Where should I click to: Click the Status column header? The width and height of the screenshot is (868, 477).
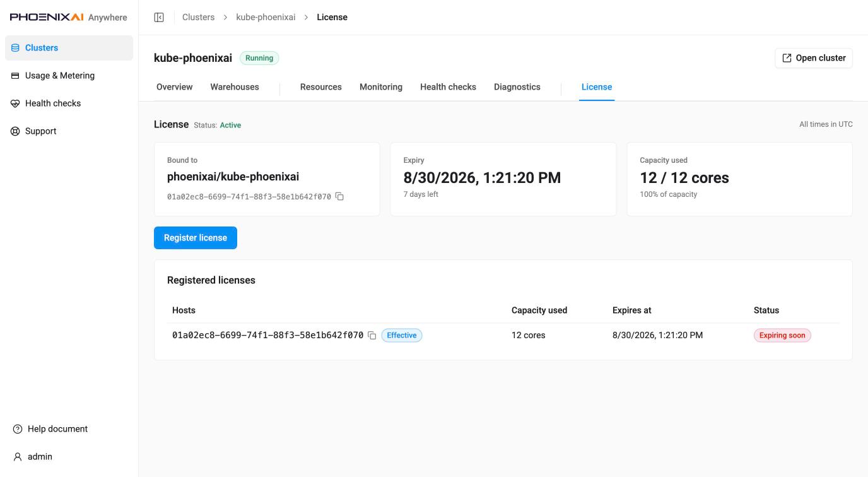coord(766,310)
